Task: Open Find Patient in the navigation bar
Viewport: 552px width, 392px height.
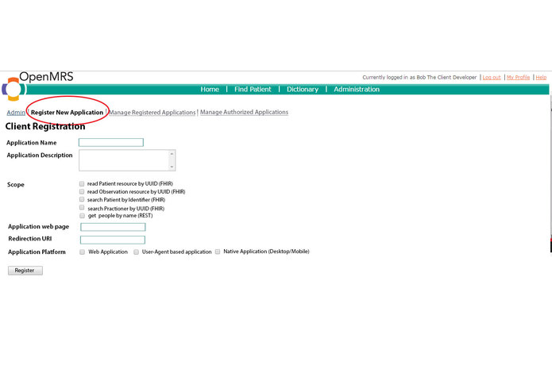Action: pyautogui.click(x=253, y=90)
